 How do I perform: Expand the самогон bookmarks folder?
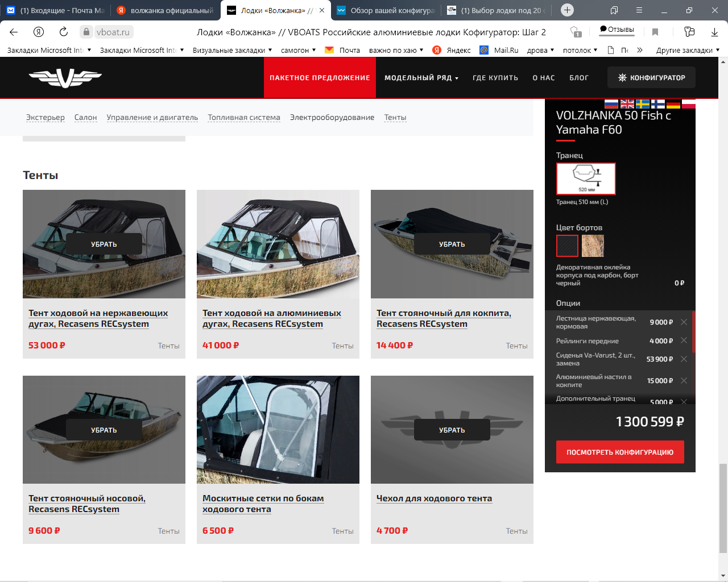(299, 50)
